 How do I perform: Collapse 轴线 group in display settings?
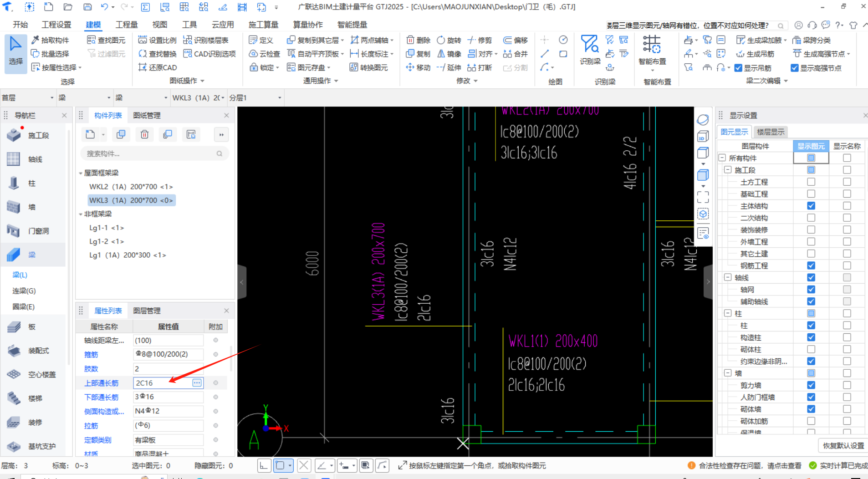pos(728,277)
